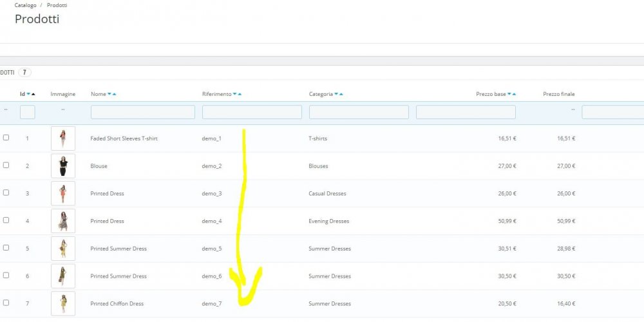Select final price 16,40 € cell
The width and height of the screenshot is (644, 322).
pyautogui.click(x=566, y=304)
